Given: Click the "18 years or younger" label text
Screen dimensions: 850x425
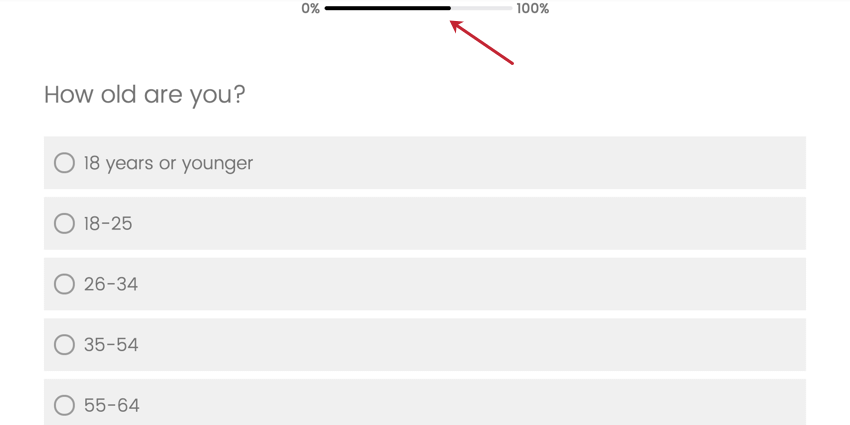Looking at the screenshot, I should click(168, 163).
